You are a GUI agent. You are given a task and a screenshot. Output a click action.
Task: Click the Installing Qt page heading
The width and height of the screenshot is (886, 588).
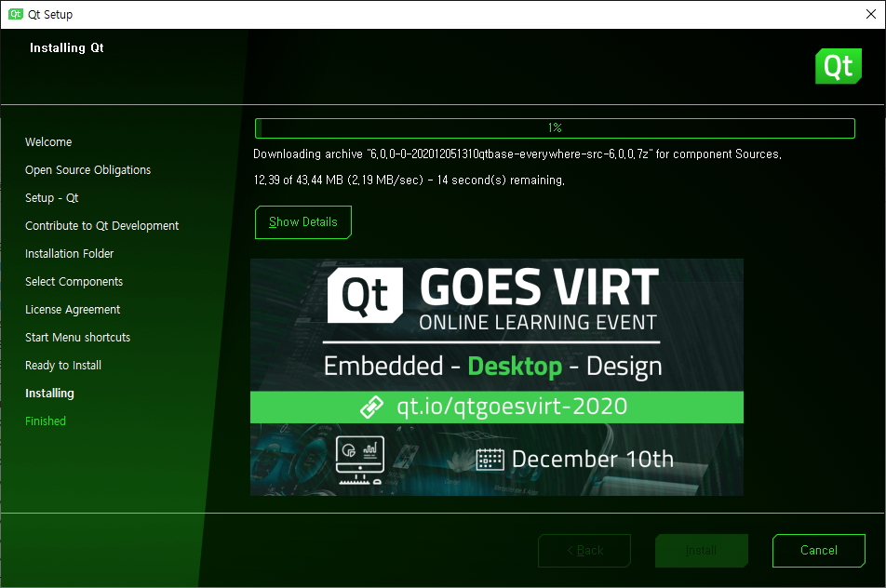[67, 48]
